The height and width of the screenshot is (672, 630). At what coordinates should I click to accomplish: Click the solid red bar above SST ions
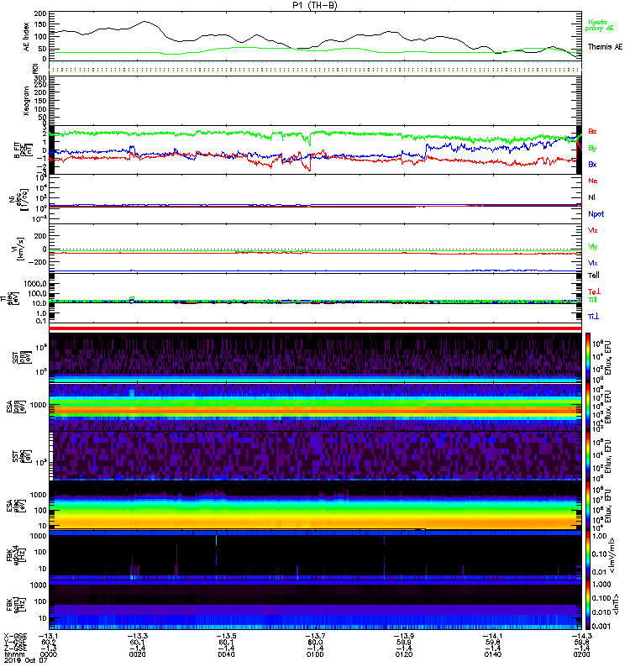click(x=316, y=328)
